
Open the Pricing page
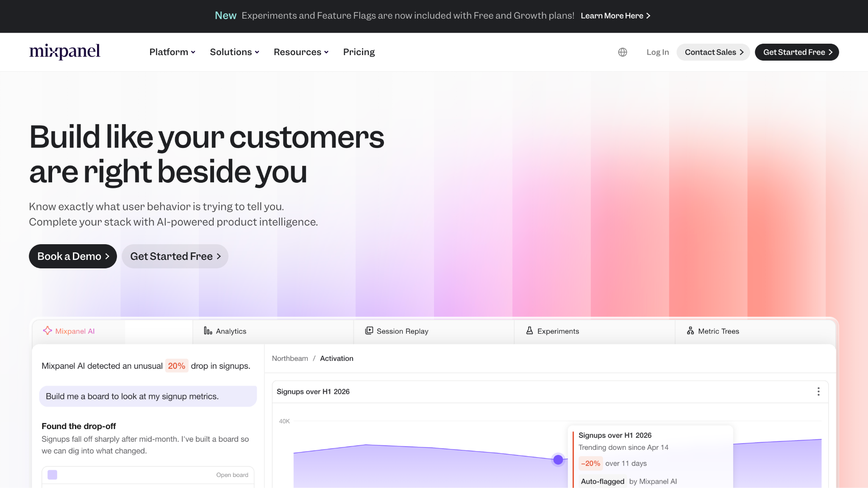(359, 52)
